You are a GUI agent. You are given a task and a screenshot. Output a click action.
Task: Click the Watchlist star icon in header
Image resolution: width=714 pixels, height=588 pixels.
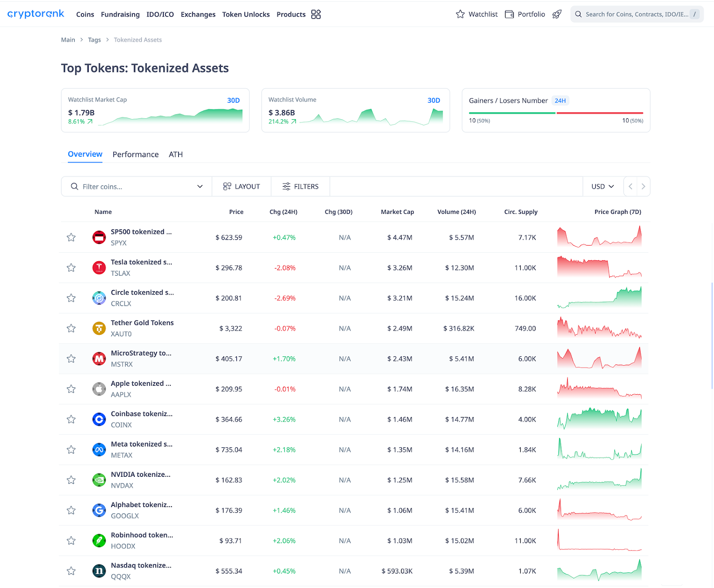click(x=460, y=14)
